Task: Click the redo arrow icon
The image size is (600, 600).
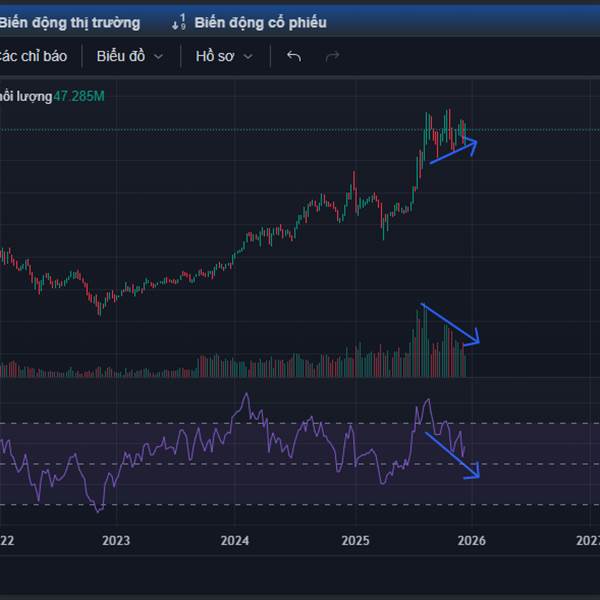Action: (x=332, y=56)
